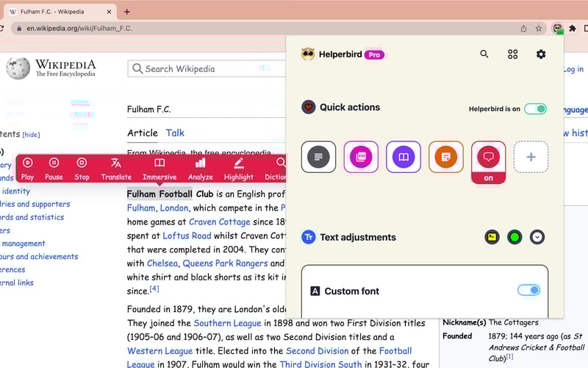This screenshot has width=588, height=368.
Task: Hide the contents sidebar via [hide]
Action: [x=31, y=135]
